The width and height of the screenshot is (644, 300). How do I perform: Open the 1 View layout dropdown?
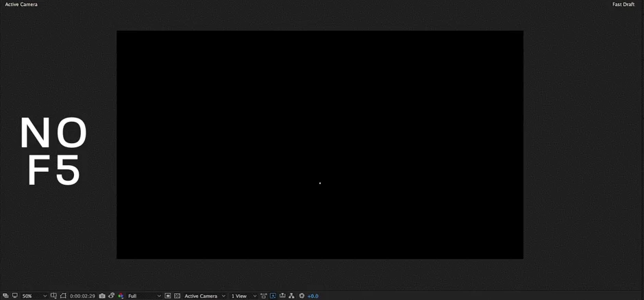[243, 296]
